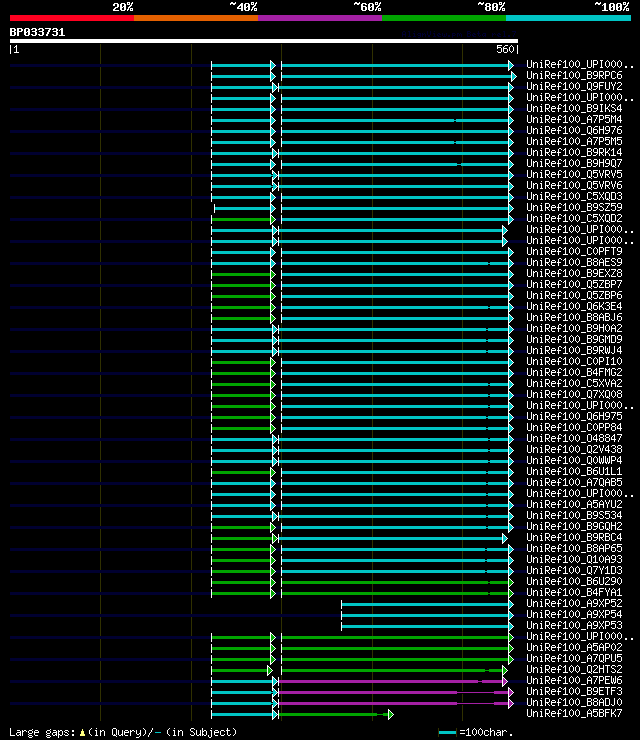Choose hit UniRef100_B9GQH2
Screen dimensions: 640x740
point(574,526)
